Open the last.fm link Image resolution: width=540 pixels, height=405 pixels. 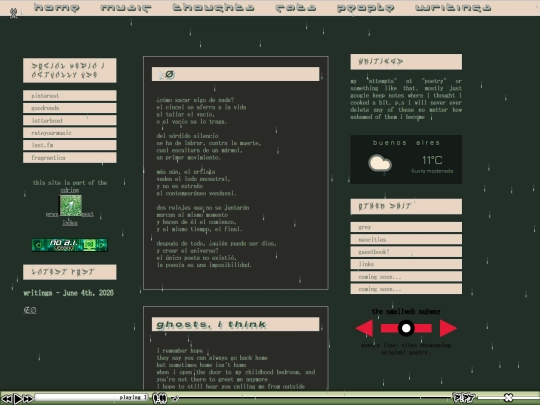(70, 145)
